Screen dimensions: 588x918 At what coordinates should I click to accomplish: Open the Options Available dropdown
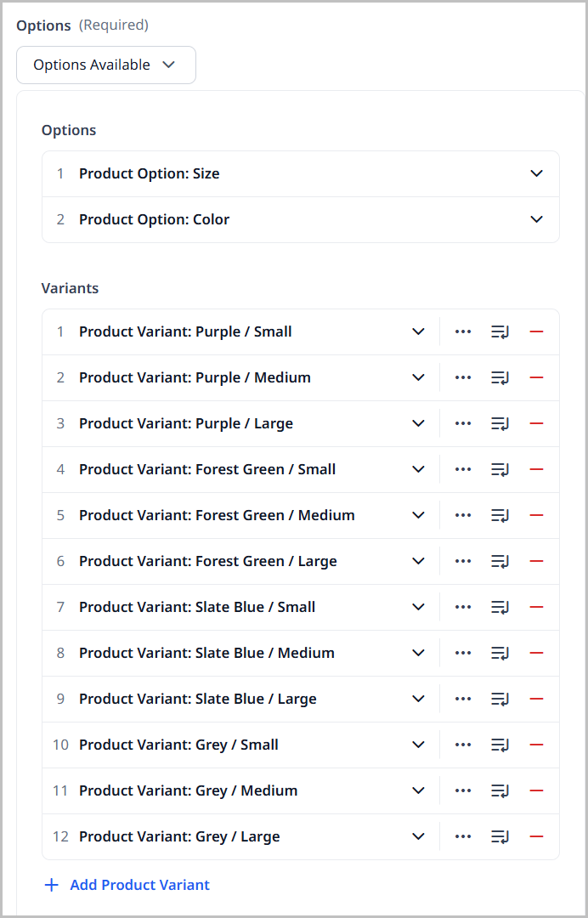[x=105, y=65]
